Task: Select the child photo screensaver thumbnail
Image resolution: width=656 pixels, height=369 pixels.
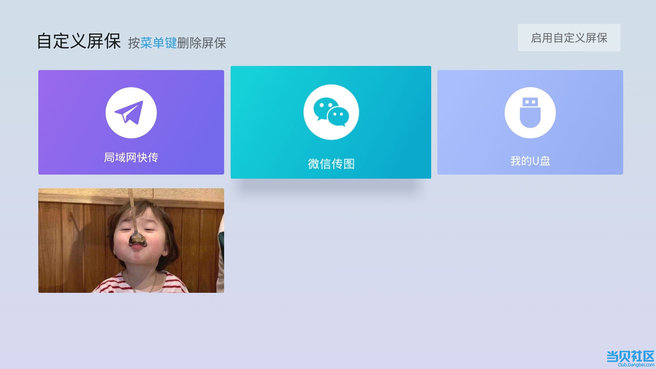Action: coord(131,241)
